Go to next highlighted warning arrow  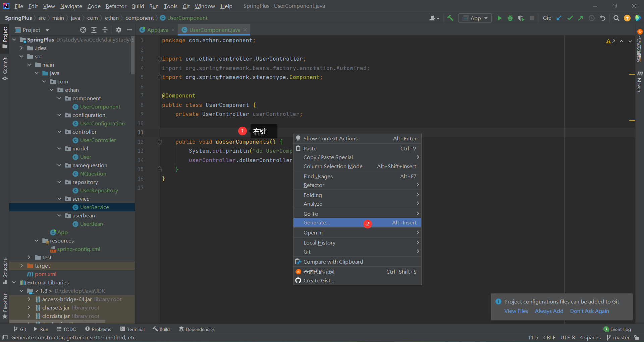630,41
